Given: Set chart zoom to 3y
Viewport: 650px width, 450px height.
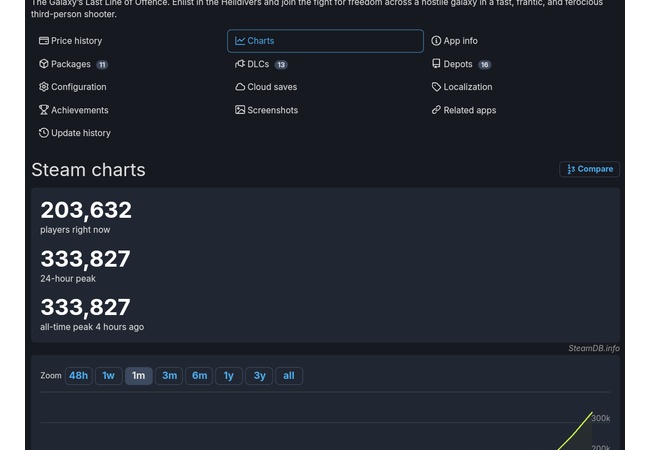Looking at the screenshot, I should (x=259, y=376).
